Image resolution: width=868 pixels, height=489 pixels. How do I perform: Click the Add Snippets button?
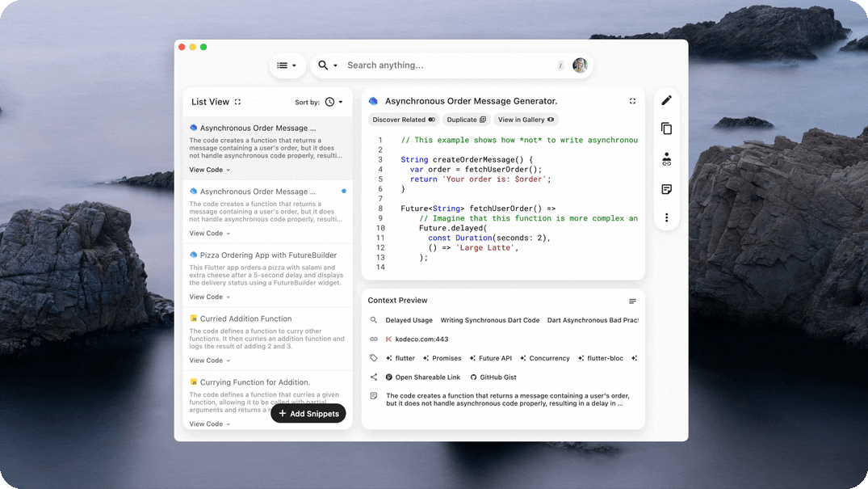point(308,413)
